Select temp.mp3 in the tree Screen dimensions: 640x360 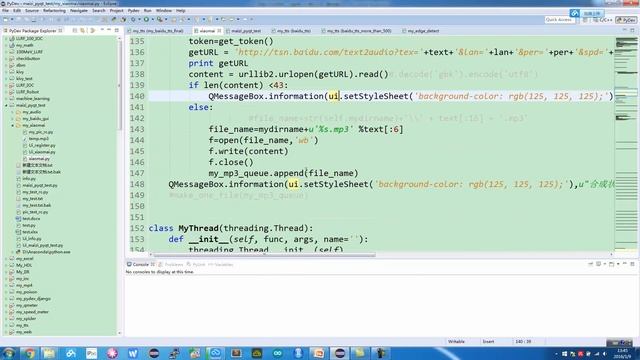click(x=38, y=139)
